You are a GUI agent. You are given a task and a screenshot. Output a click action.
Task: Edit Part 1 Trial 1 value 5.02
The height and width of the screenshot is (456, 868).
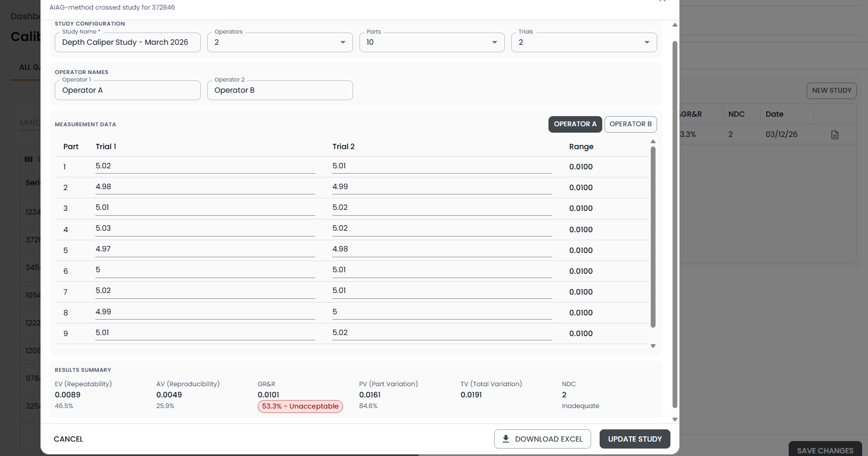(205, 166)
